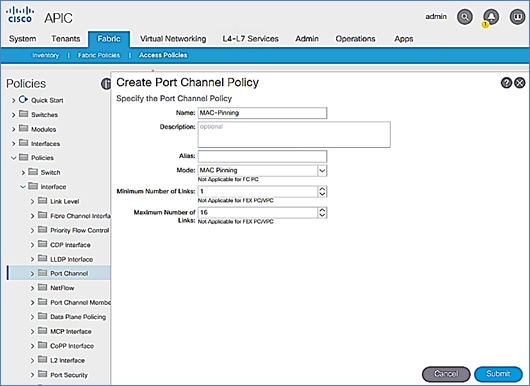Click the Description text area

coord(294,135)
